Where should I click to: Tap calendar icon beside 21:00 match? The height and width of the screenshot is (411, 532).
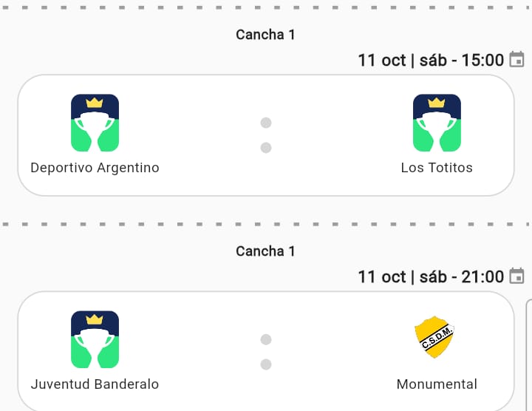tap(517, 276)
